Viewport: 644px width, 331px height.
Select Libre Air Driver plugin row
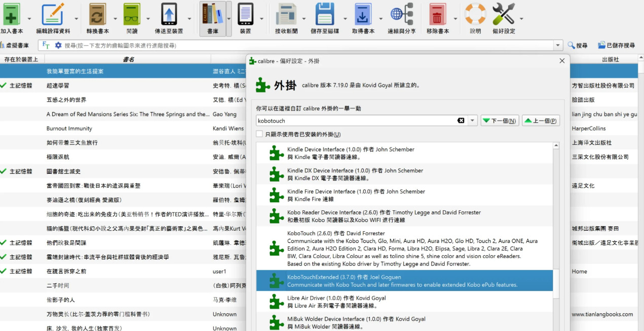pyautogui.click(x=404, y=302)
